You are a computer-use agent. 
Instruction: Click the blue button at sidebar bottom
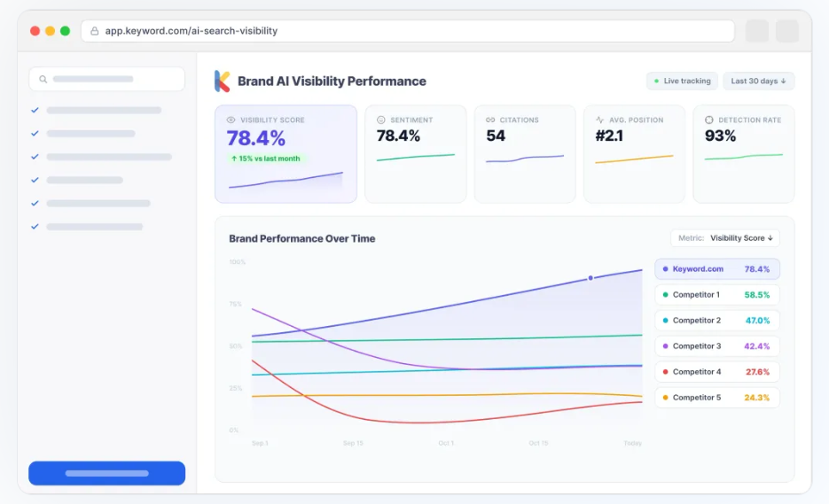106,473
